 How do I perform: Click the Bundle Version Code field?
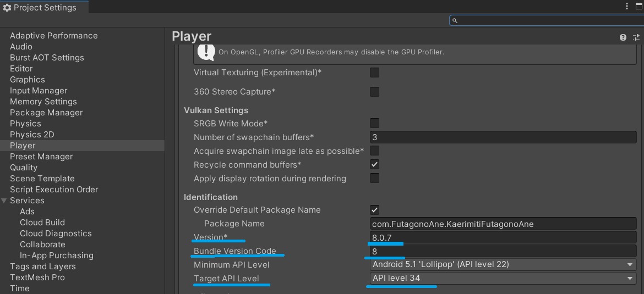pos(503,251)
